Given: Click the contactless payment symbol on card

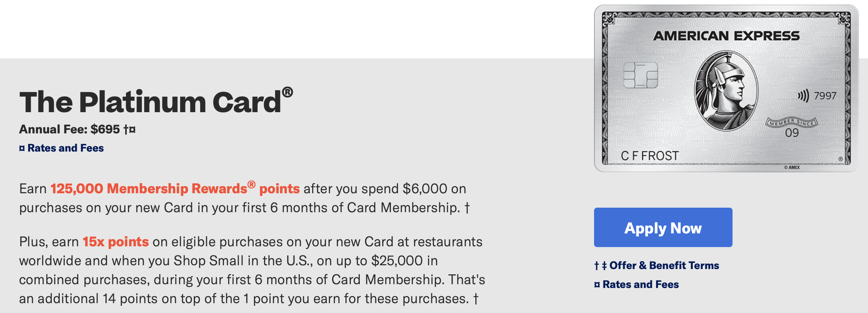Looking at the screenshot, I should [x=803, y=95].
